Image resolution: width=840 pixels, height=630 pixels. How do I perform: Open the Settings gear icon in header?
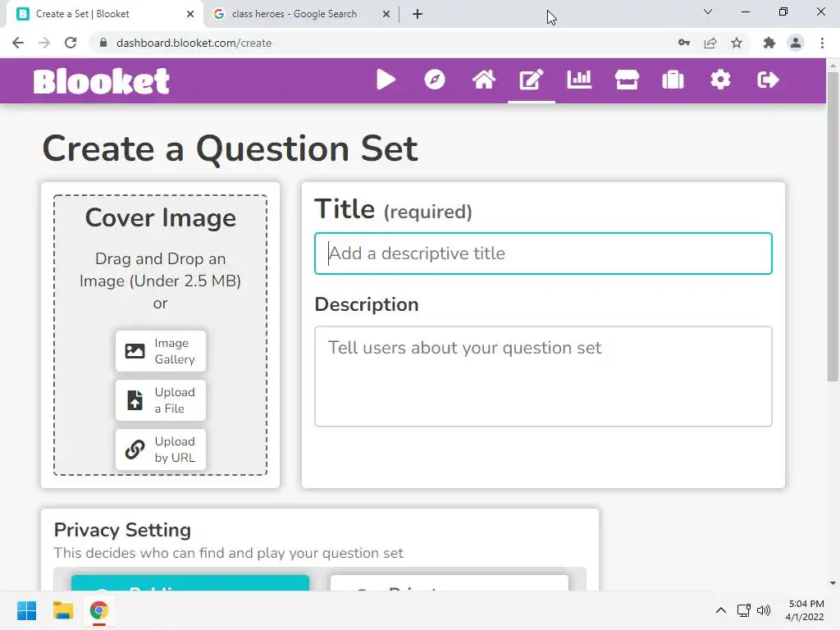pyautogui.click(x=720, y=80)
